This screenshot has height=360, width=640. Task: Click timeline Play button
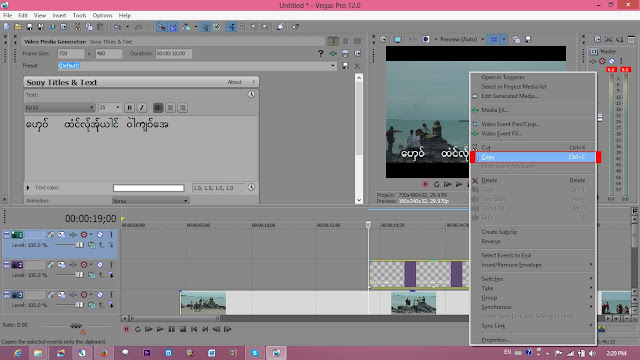coord(160,329)
